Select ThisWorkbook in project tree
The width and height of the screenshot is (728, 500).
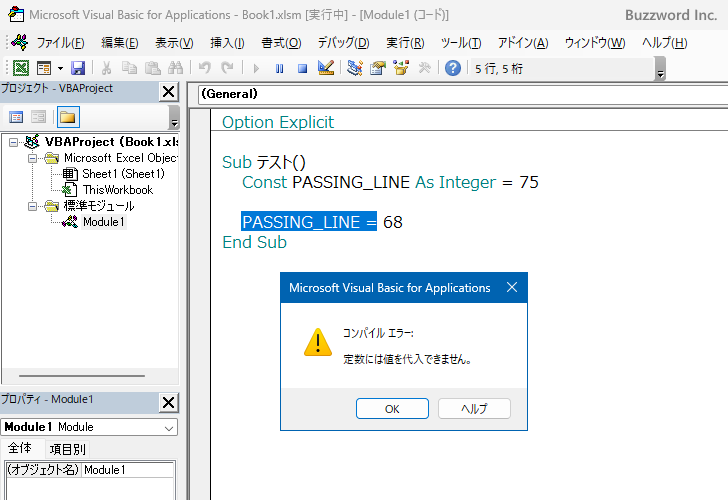click(117, 190)
